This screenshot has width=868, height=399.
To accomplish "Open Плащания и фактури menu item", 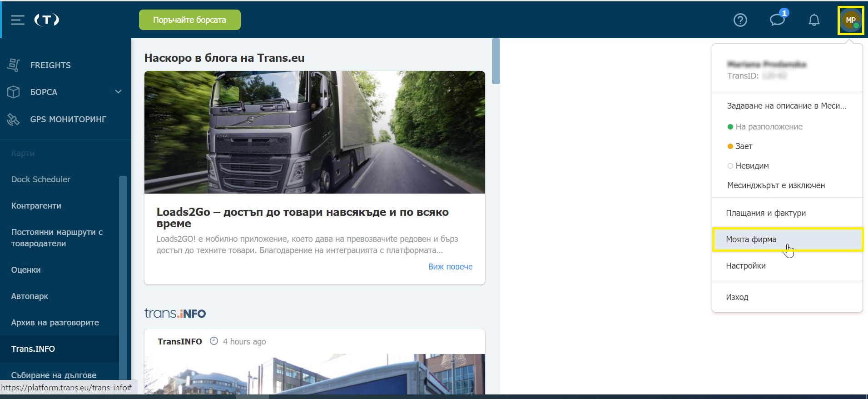I will tap(787, 213).
